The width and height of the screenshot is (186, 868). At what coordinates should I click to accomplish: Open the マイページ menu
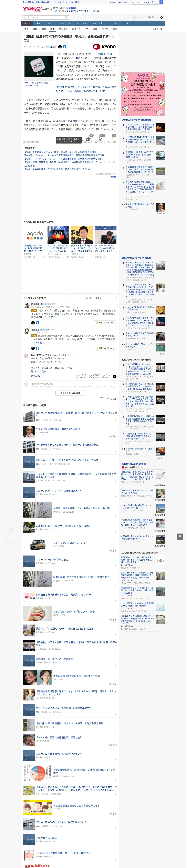139,18
